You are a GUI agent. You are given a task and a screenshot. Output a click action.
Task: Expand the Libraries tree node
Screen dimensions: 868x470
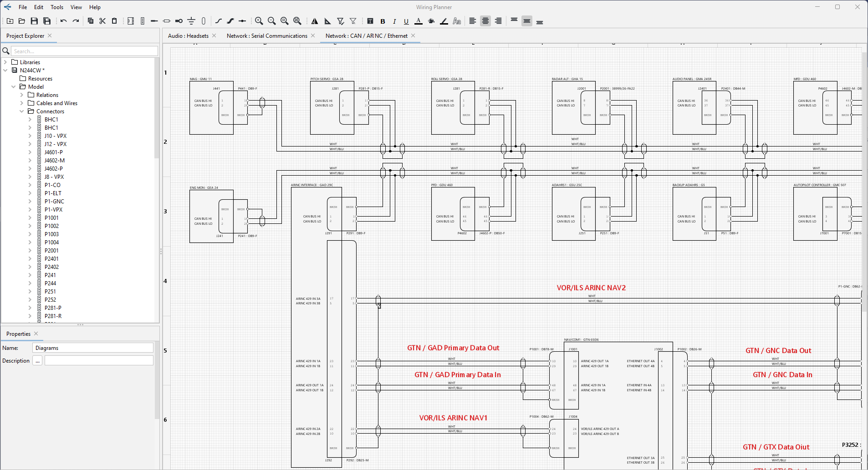(x=5, y=62)
